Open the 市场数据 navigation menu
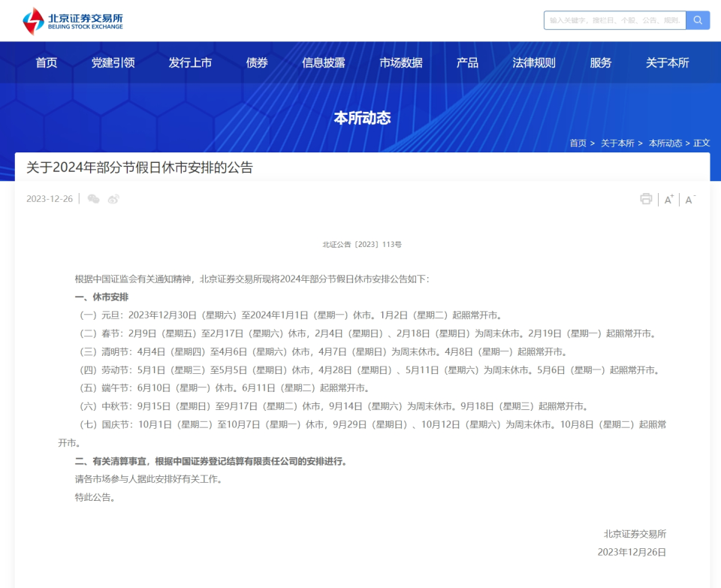721x588 pixels. pos(400,62)
